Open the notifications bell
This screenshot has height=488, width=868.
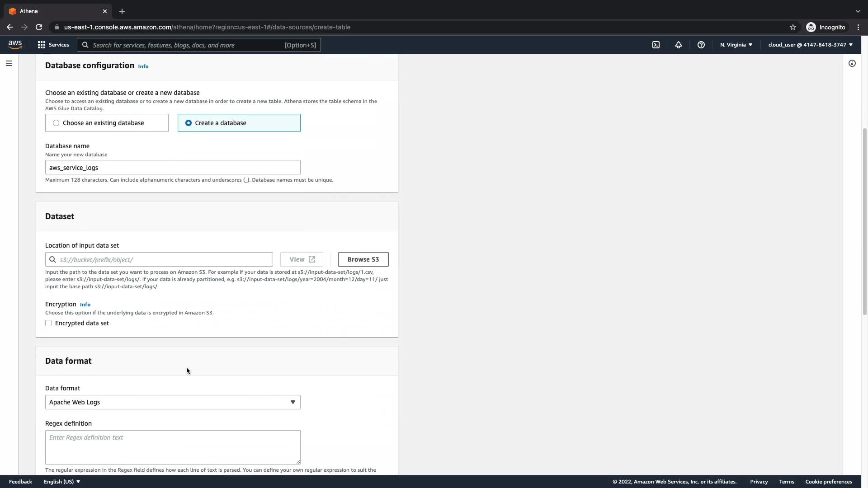[678, 45]
